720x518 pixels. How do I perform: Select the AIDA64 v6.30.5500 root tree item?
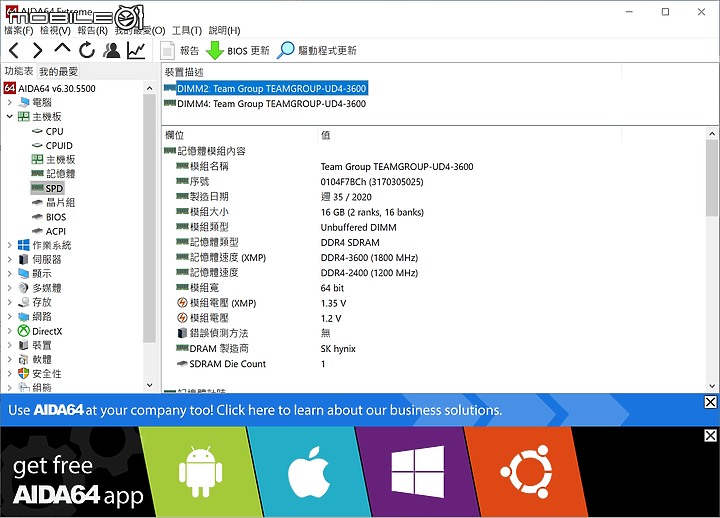click(x=50, y=88)
